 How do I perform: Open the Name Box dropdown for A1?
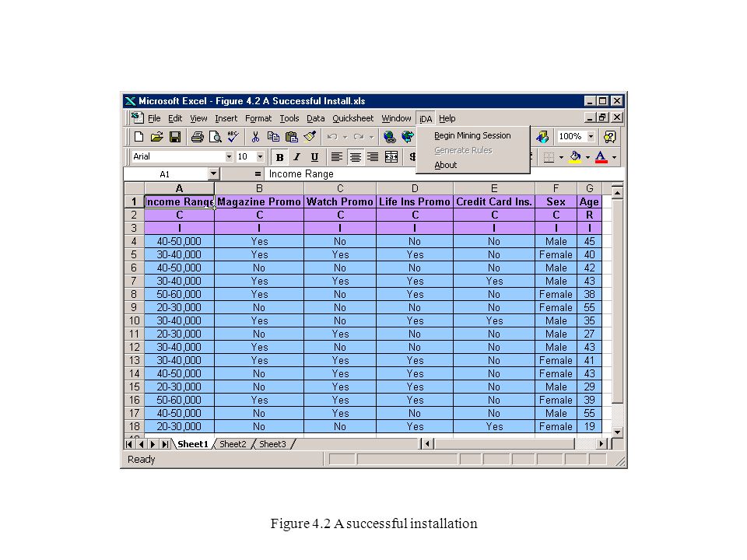213,174
